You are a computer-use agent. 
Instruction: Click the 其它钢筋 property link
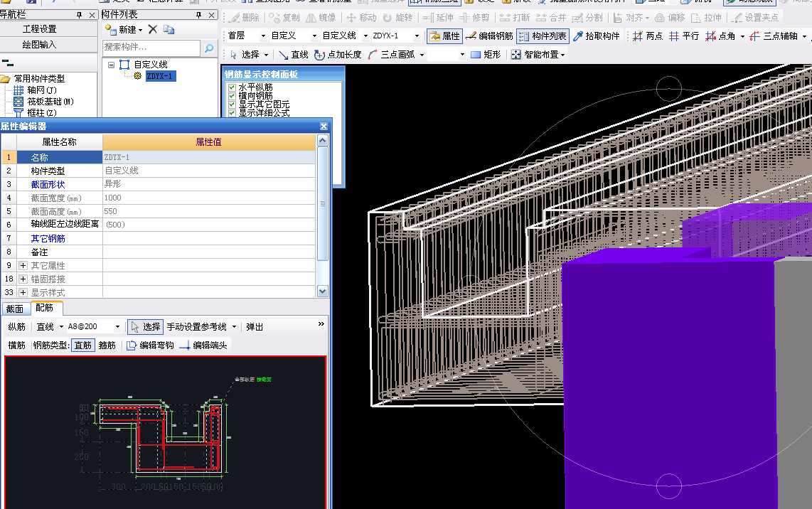[48, 238]
